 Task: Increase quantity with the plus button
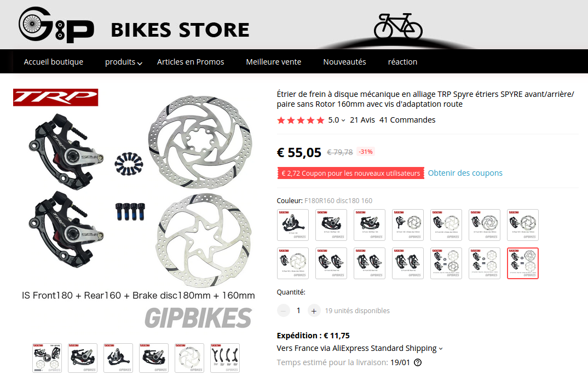tap(314, 310)
